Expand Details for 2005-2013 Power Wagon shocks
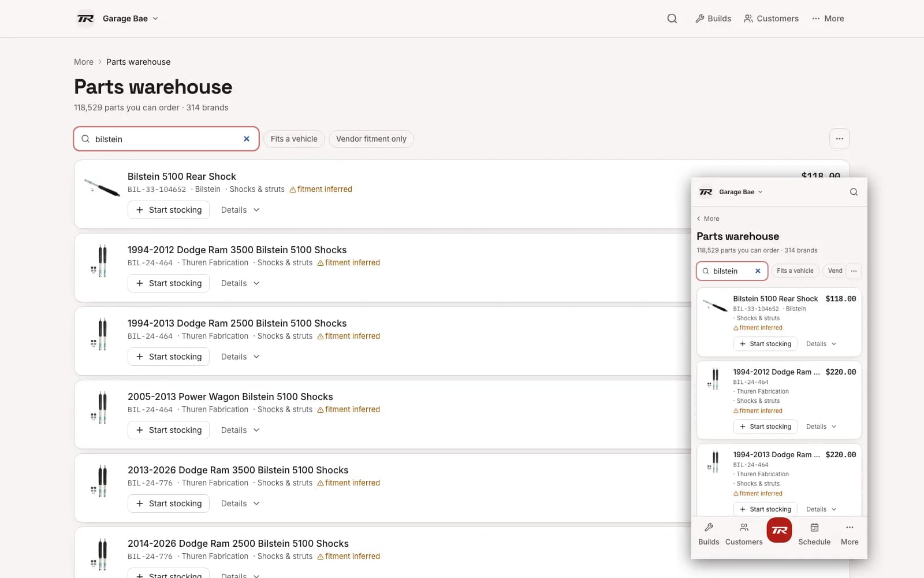 coord(240,430)
